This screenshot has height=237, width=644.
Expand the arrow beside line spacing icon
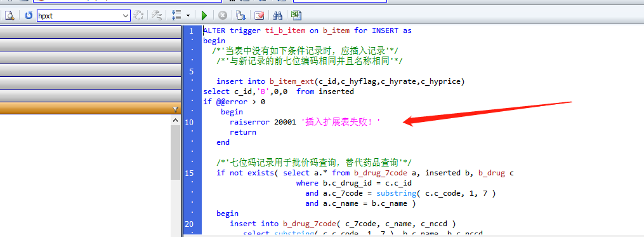188,16
